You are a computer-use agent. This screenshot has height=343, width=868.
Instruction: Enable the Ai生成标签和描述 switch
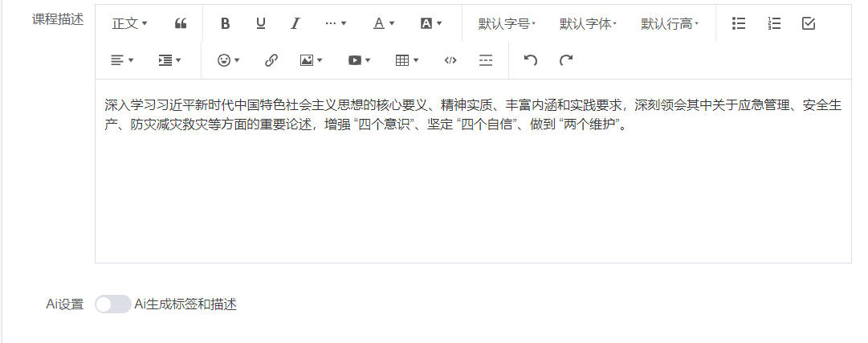coord(113,304)
